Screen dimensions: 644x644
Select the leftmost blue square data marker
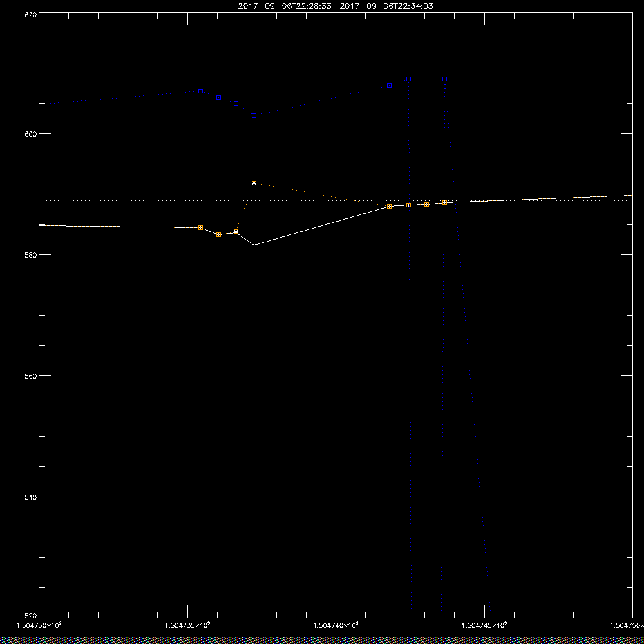click(200, 91)
